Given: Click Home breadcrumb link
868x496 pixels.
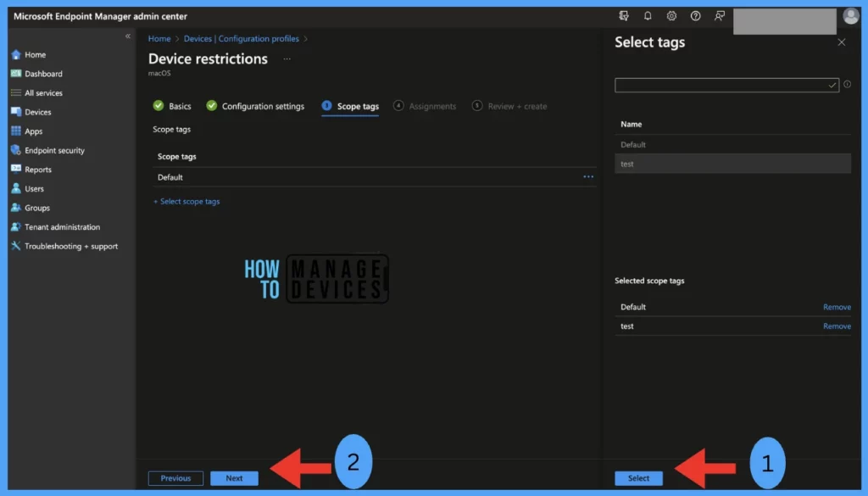Looking at the screenshot, I should 159,39.
